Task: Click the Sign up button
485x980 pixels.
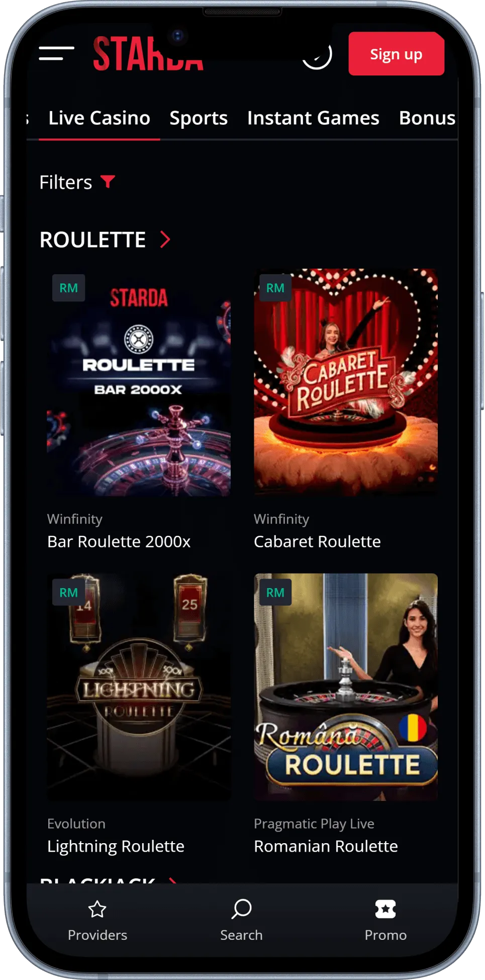Action: (397, 54)
